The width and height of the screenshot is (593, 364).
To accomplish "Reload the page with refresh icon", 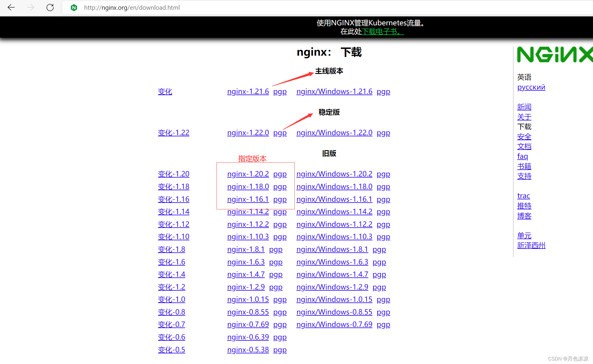I will click(50, 7).
